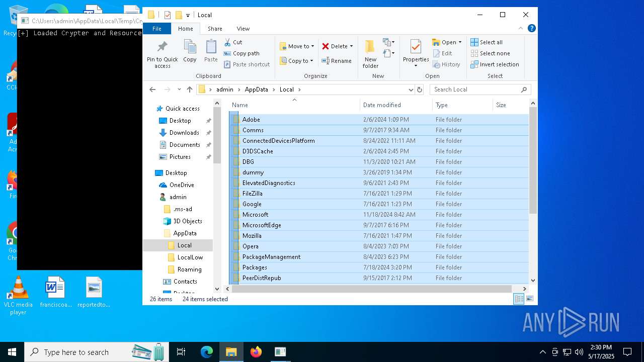Open Task View on the taskbar
Screen dimensions: 644x362
[x=181, y=352]
